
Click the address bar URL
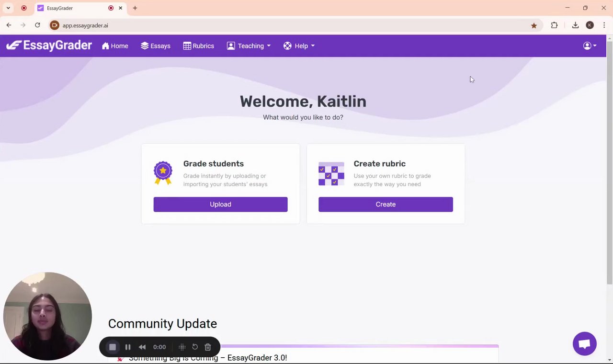point(85,25)
